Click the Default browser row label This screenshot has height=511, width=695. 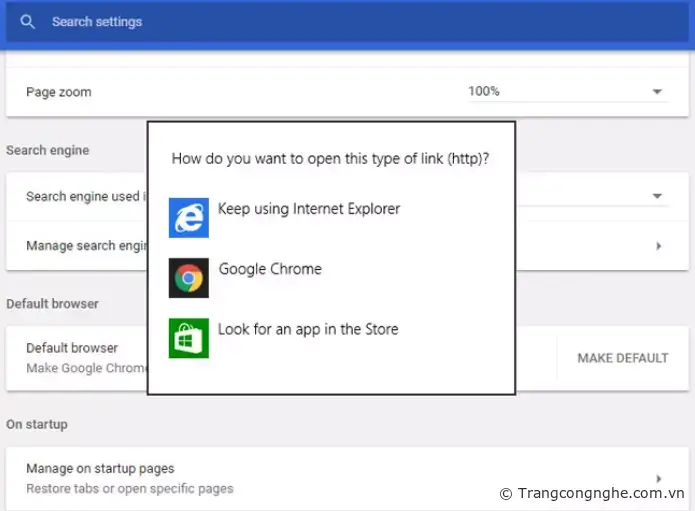pyautogui.click(x=72, y=348)
